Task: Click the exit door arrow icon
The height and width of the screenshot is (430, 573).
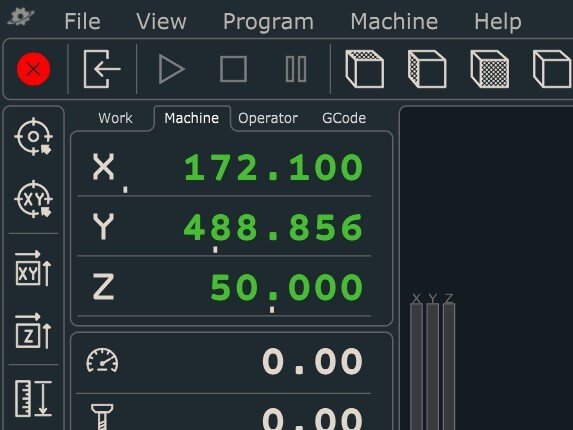Action: point(102,69)
